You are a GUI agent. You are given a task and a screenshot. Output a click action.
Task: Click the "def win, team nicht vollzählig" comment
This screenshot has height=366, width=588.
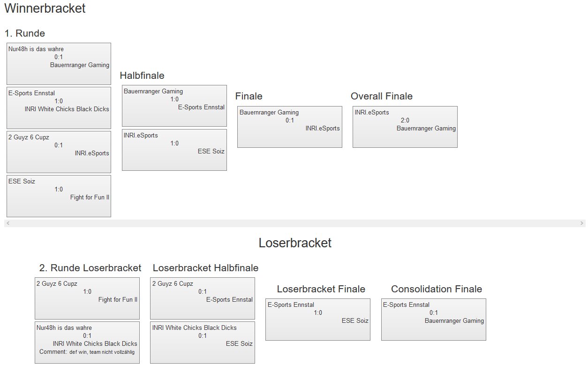coord(102,352)
